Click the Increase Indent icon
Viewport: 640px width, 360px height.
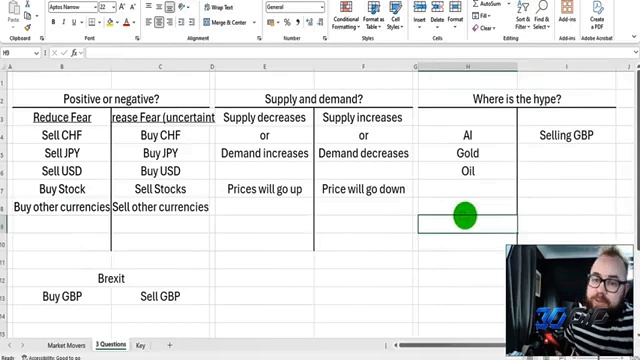coord(191,22)
